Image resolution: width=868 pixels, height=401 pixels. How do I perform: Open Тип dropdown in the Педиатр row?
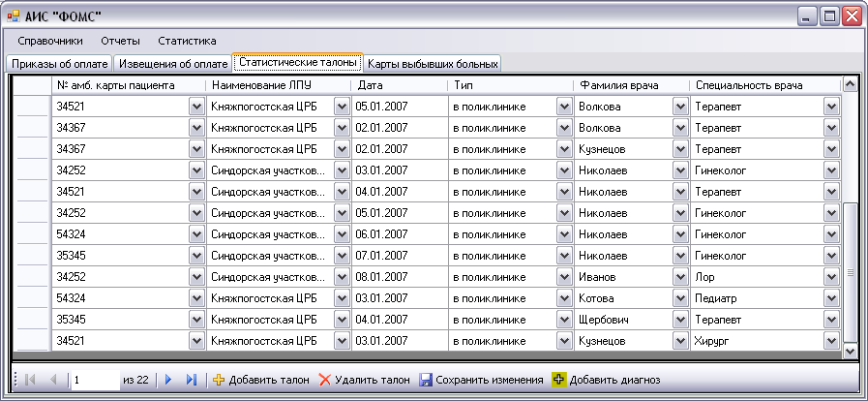coord(564,298)
